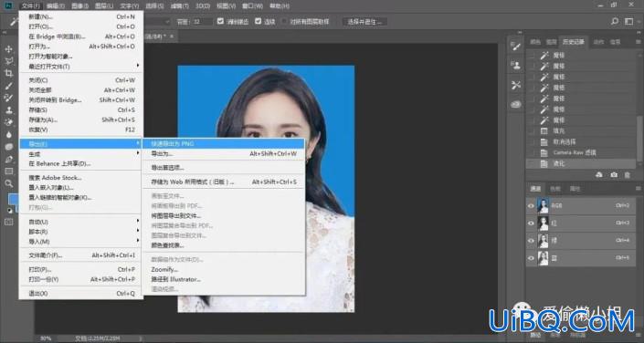Click the 90% zoom level field
The height and width of the screenshot is (343, 644).
click(x=46, y=338)
